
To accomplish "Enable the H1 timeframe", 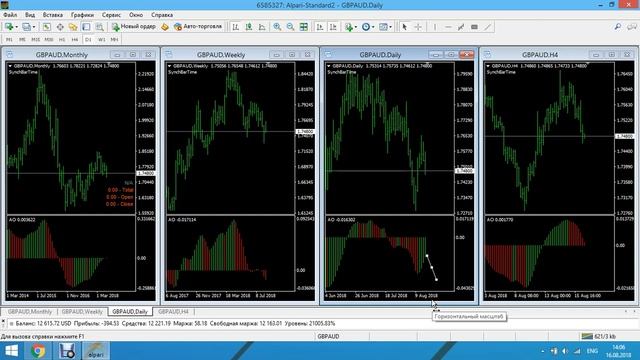I will 62,40.
